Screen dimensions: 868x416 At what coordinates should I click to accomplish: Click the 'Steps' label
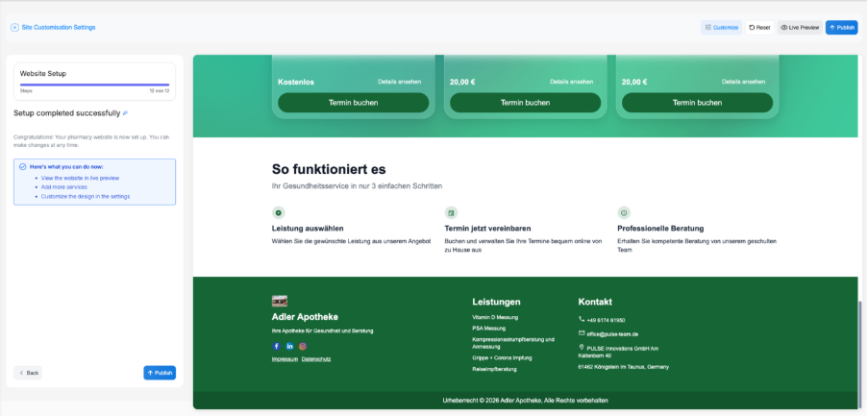point(26,90)
